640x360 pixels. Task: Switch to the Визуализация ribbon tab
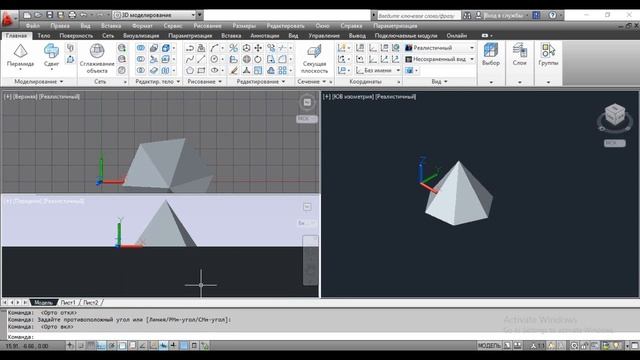click(x=141, y=36)
